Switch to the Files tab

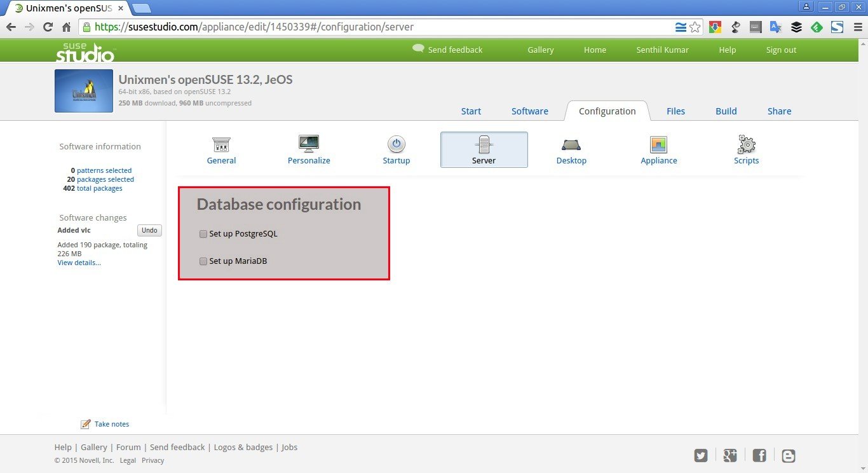click(x=675, y=111)
